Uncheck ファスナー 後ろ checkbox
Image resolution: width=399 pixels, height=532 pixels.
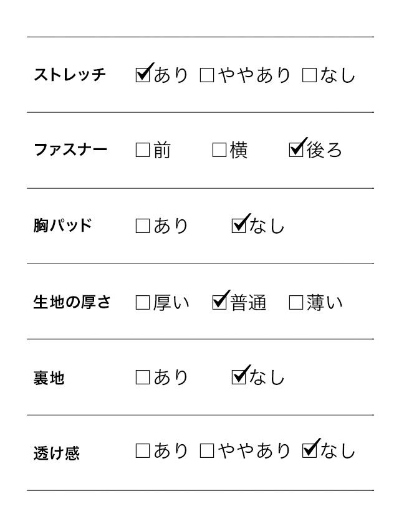pos(296,150)
